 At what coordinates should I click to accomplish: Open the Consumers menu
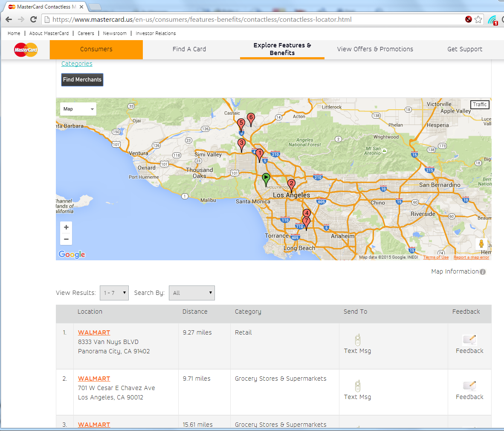pos(96,50)
